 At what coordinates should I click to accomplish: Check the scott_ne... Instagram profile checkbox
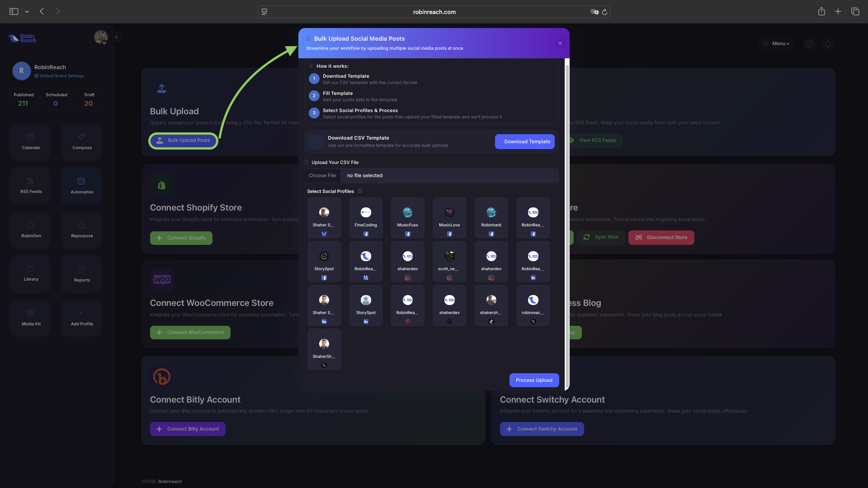click(x=449, y=245)
